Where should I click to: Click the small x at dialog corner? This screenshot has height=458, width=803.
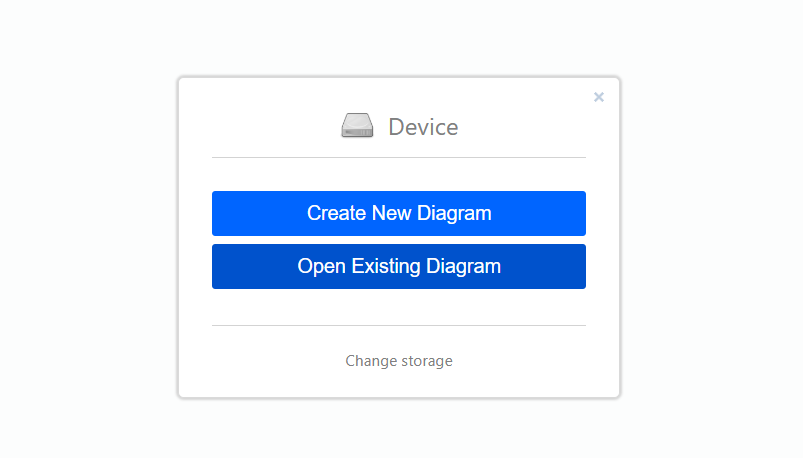point(599,97)
